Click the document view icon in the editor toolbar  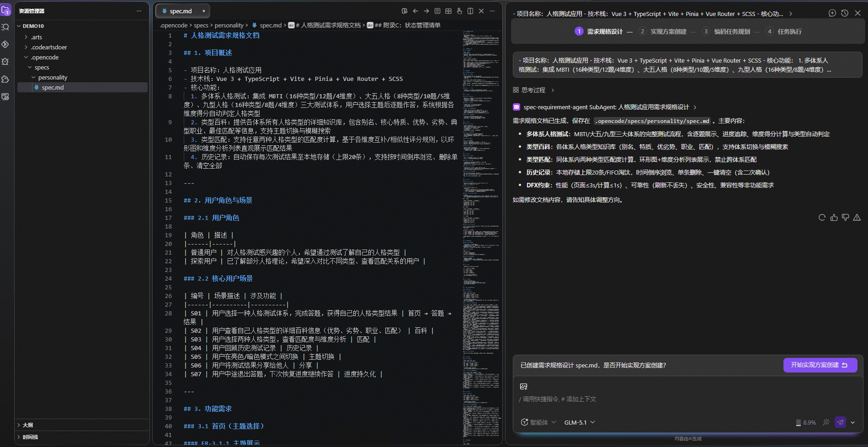click(x=437, y=11)
